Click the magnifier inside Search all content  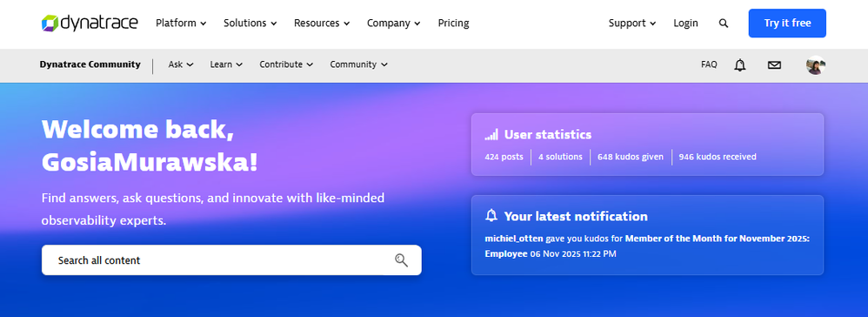tap(401, 260)
